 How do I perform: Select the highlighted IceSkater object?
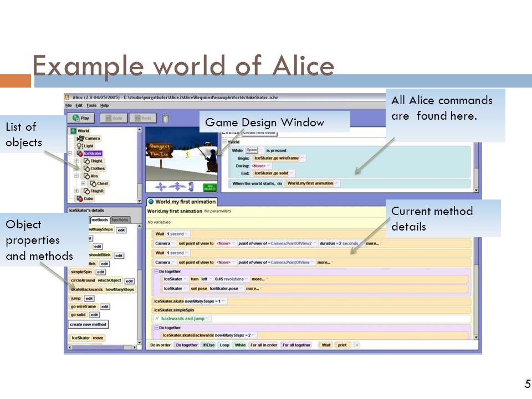click(x=90, y=154)
